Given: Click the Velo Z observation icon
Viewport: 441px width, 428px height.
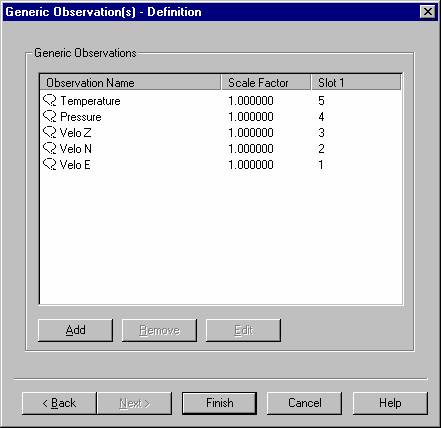Looking at the screenshot, I should 50,132.
